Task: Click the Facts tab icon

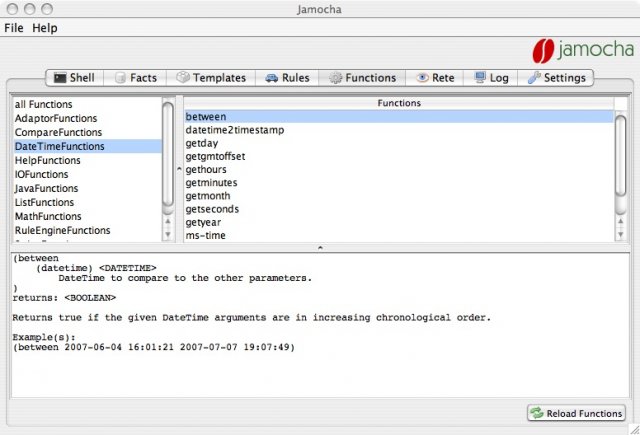Action: pyautogui.click(x=120, y=78)
